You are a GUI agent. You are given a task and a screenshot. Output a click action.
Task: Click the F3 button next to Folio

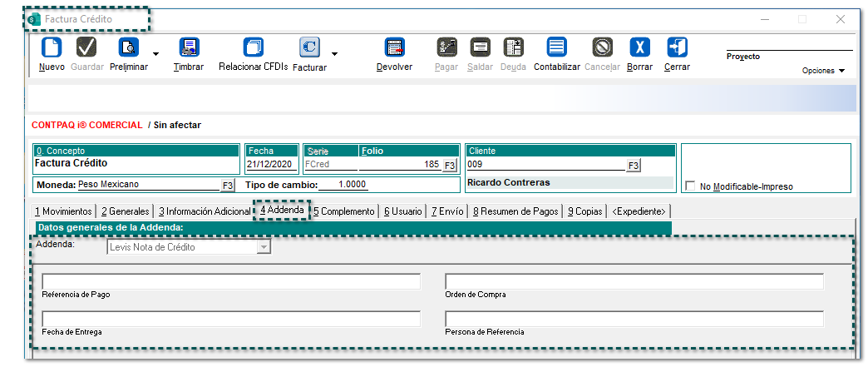click(x=450, y=166)
